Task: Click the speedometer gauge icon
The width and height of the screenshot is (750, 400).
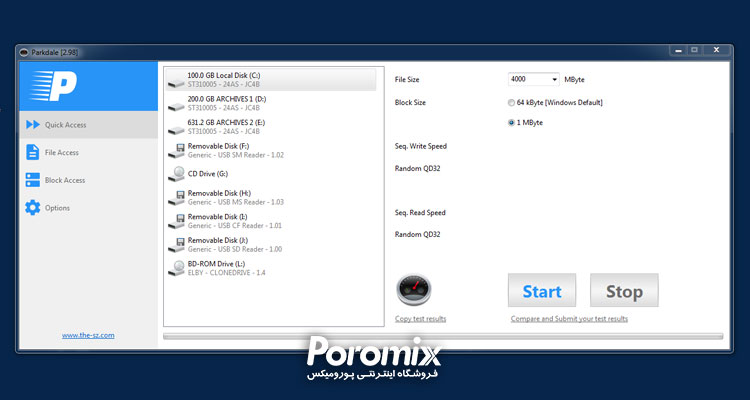Action: (x=413, y=291)
